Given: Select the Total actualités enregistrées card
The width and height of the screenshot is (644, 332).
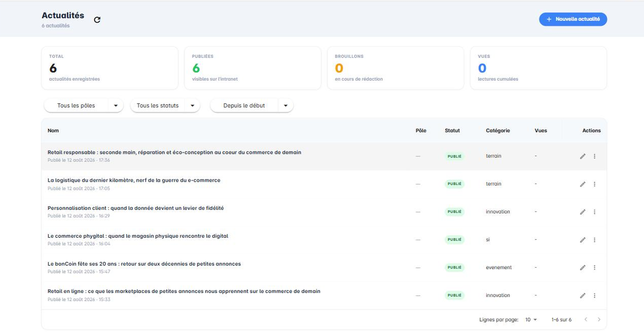Looking at the screenshot, I should tap(110, 68).
